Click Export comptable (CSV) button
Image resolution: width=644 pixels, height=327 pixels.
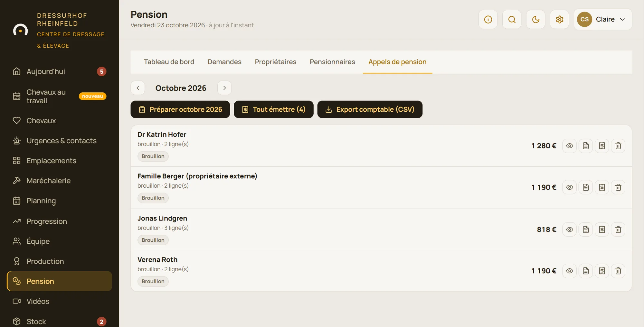click(370, 109)
